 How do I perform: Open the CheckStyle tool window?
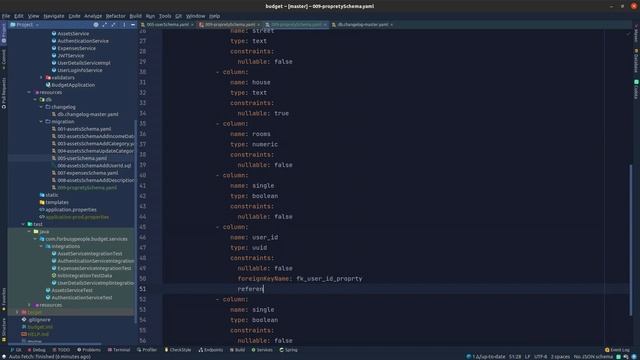(x=178, y=350)
